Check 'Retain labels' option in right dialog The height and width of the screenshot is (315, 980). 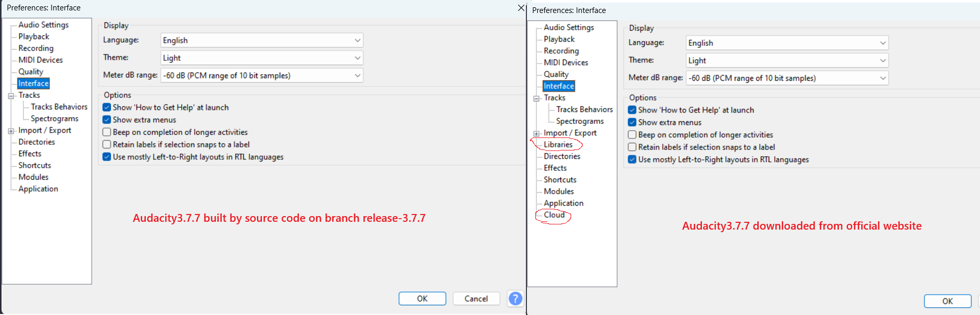[632, 147]
